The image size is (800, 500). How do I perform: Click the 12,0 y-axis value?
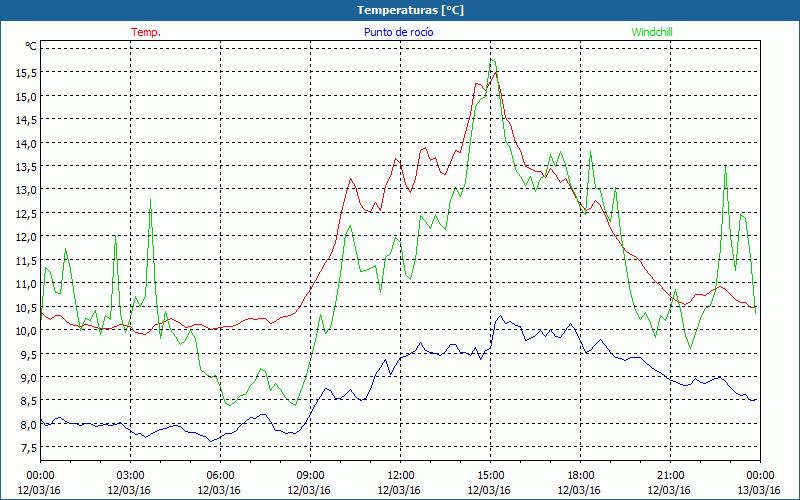tap(26, 237)
